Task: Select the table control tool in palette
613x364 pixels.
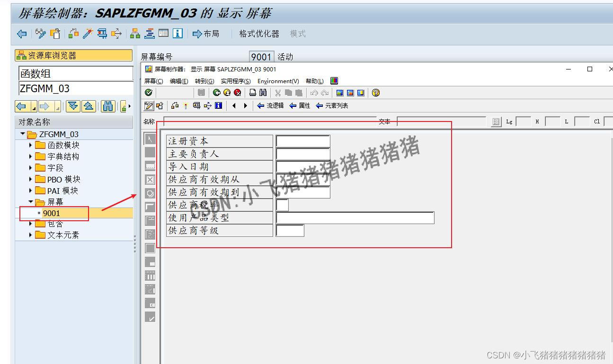Action: (150, 276)
